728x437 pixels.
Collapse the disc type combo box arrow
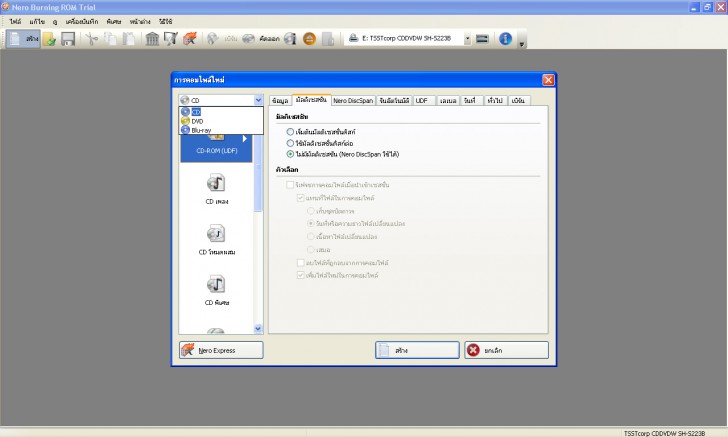click(258, 100)
